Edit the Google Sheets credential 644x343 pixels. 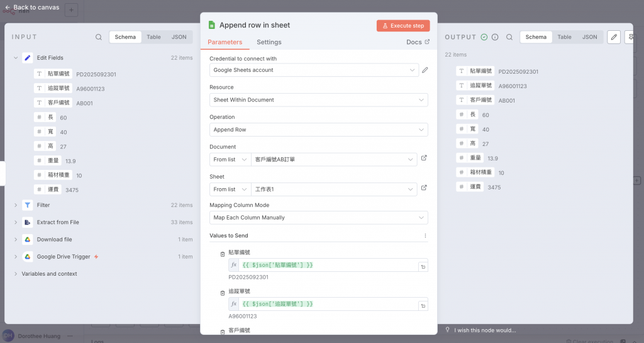click(425, 70)
